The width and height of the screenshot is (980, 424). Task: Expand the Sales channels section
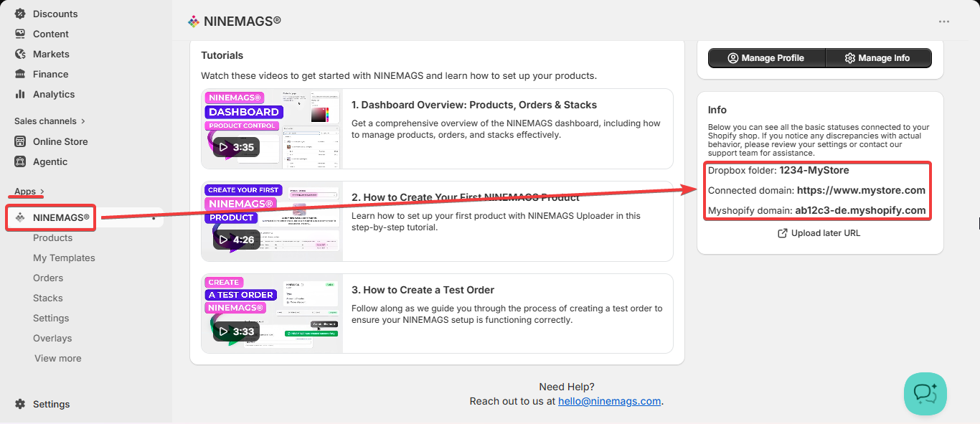[x=50, y=121]
